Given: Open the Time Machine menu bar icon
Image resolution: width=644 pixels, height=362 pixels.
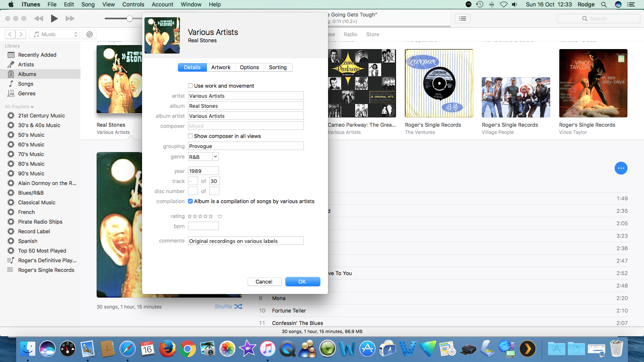Looking at the screenshot, I should point(479,4).
